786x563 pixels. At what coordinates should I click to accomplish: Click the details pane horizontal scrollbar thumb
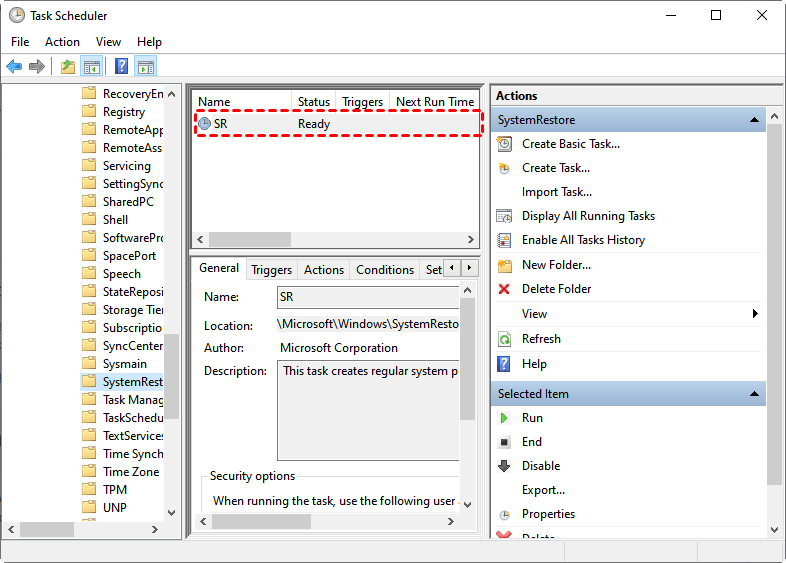(261, 521)
